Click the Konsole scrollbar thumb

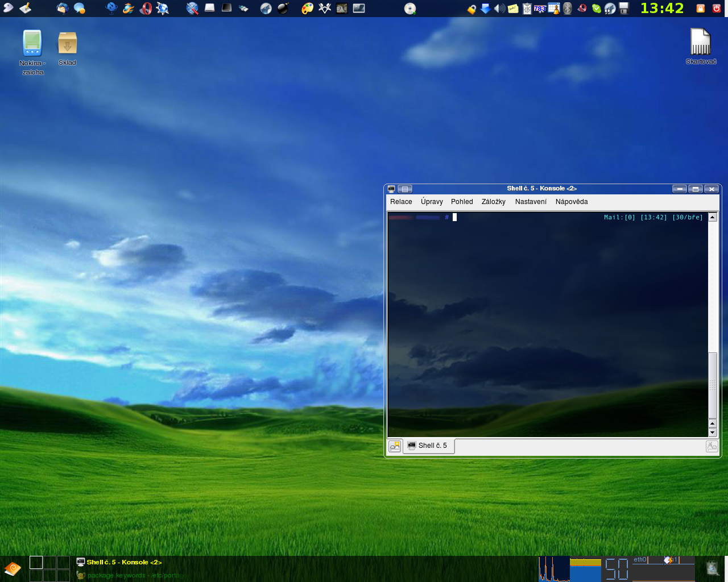point(713,385)
